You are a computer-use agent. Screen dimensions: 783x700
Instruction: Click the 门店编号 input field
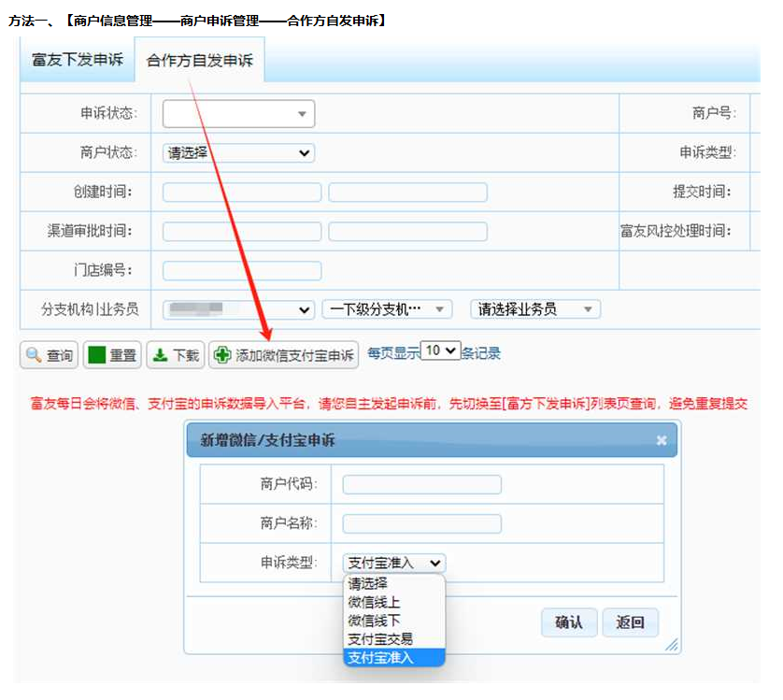click(x=242, y=271)
